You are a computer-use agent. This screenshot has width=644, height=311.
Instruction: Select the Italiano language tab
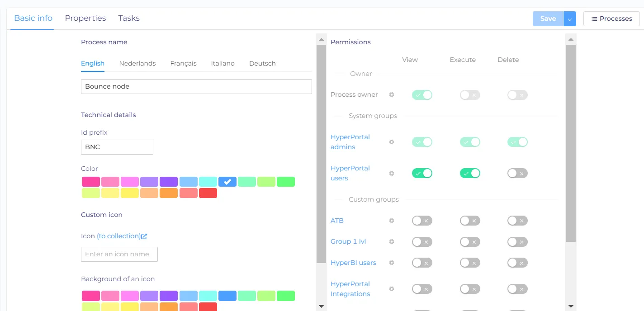coord(223,64)
